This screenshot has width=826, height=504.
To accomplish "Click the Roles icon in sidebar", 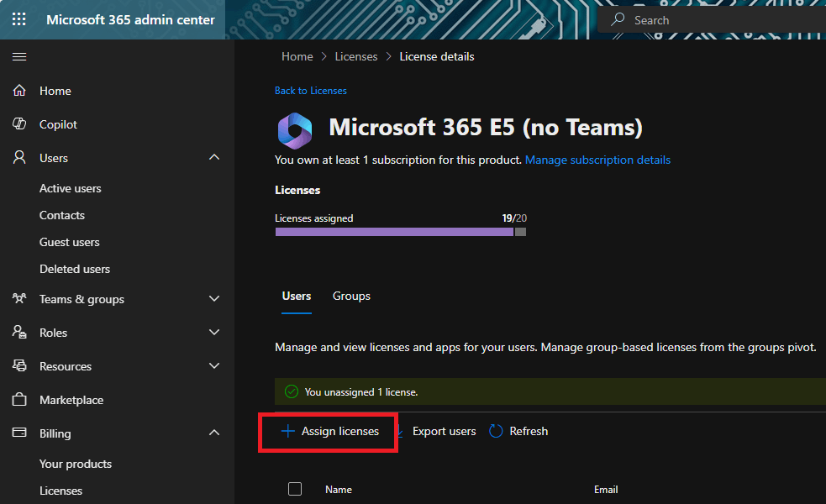I will 19,332.
